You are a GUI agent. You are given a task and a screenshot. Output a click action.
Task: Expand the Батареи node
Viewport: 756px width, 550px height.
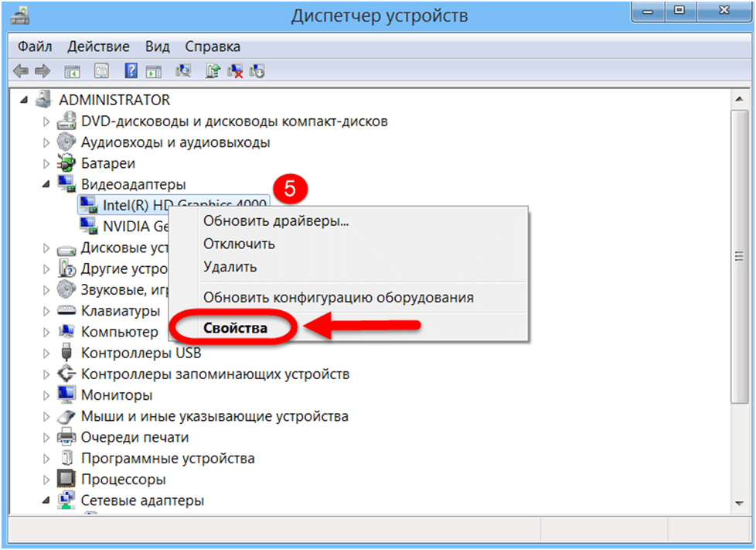(46, 163)
